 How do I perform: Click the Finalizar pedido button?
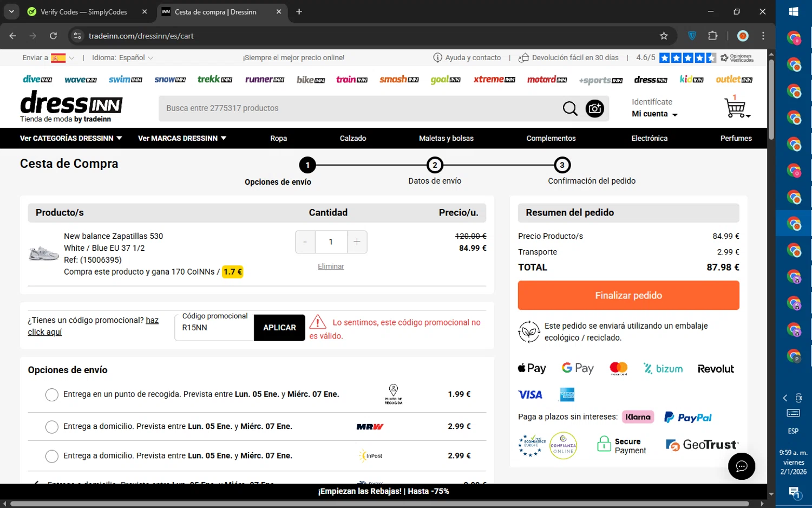click(628, 295)
